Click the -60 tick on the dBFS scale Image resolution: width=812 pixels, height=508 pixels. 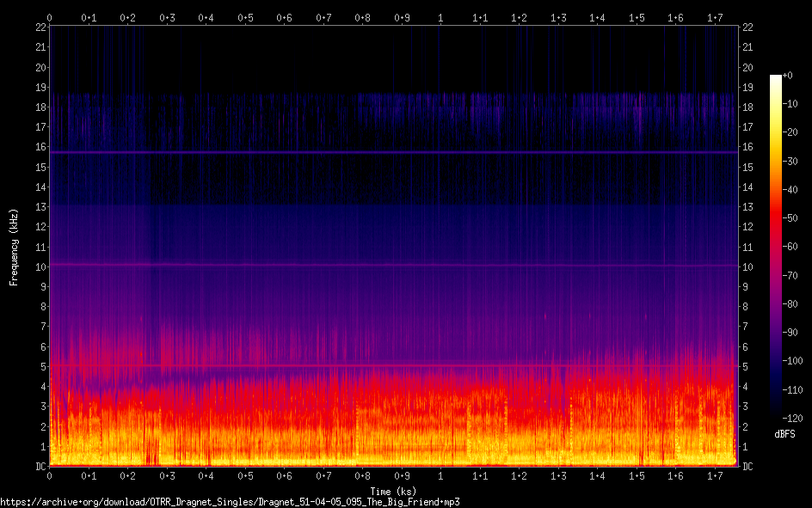(x=797, y=248)
